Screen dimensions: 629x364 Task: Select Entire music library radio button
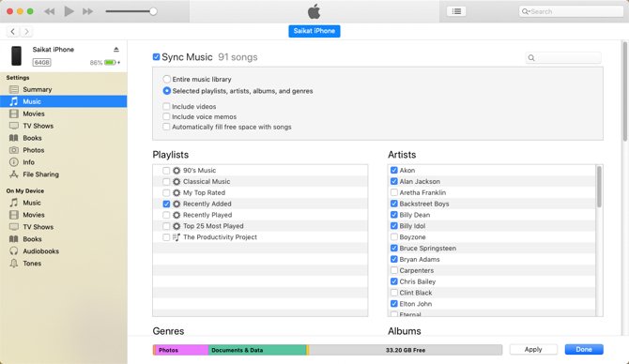(166, 79)
